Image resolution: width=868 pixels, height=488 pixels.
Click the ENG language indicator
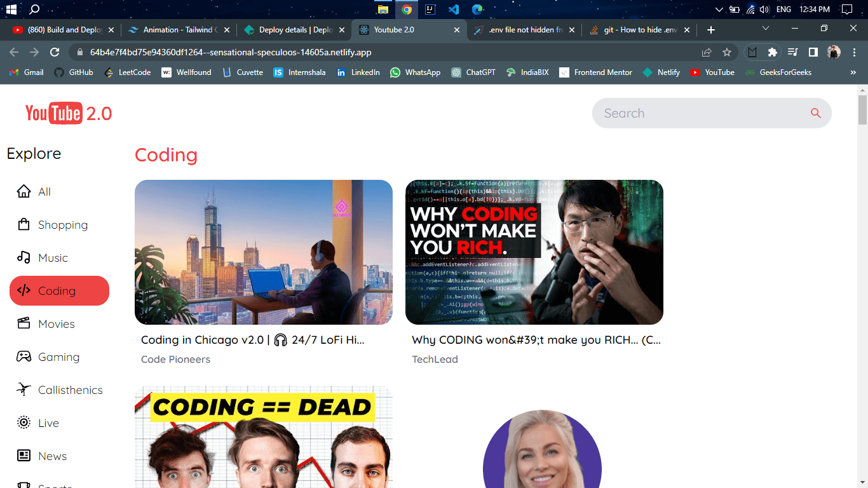point(783,10)
